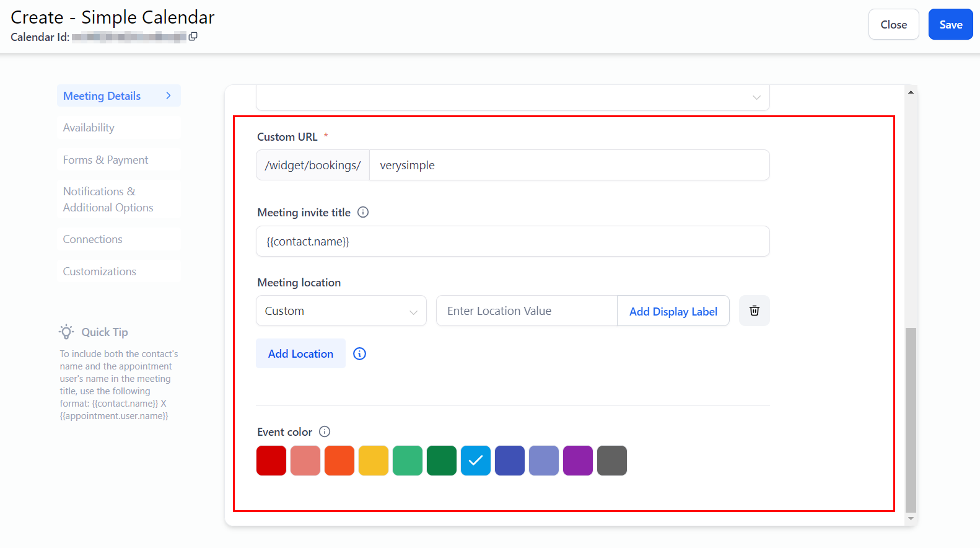Click info icon next to Event color

click(x=325, y=431)
